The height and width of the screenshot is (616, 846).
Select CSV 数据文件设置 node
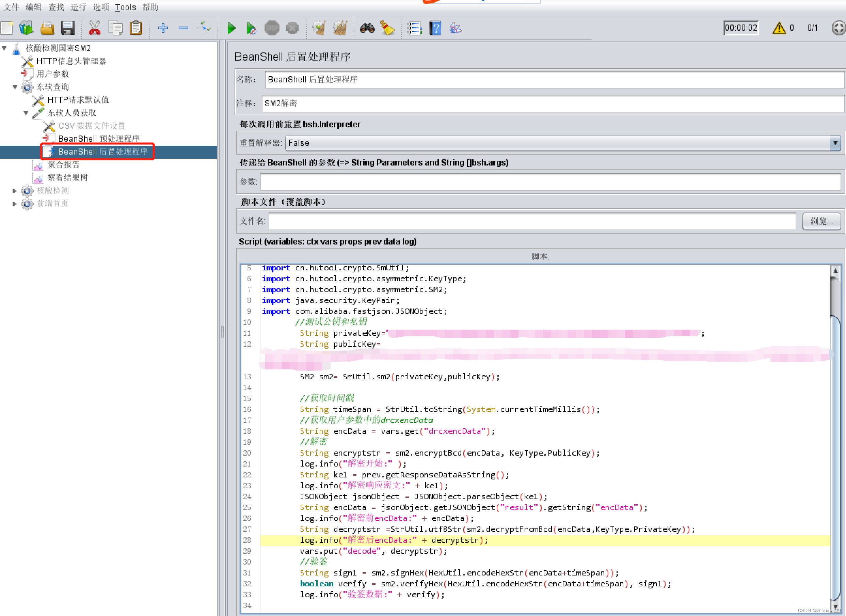click(x=91, y=126)
